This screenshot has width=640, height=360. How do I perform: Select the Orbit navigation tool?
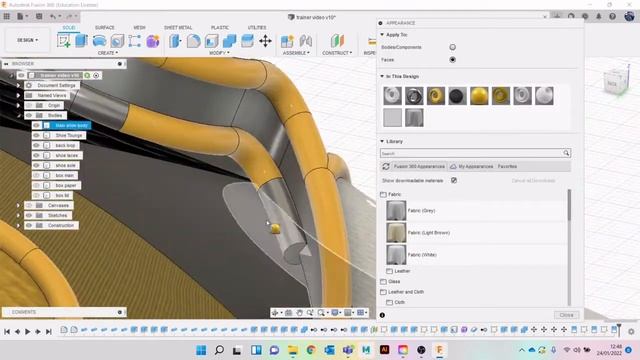coord(276,313)
